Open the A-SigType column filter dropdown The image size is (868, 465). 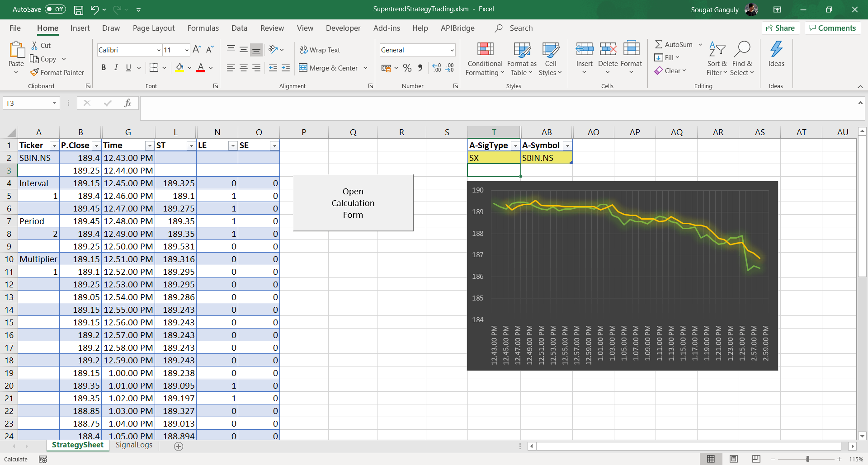pyautogui.click(x=515, y=146)
